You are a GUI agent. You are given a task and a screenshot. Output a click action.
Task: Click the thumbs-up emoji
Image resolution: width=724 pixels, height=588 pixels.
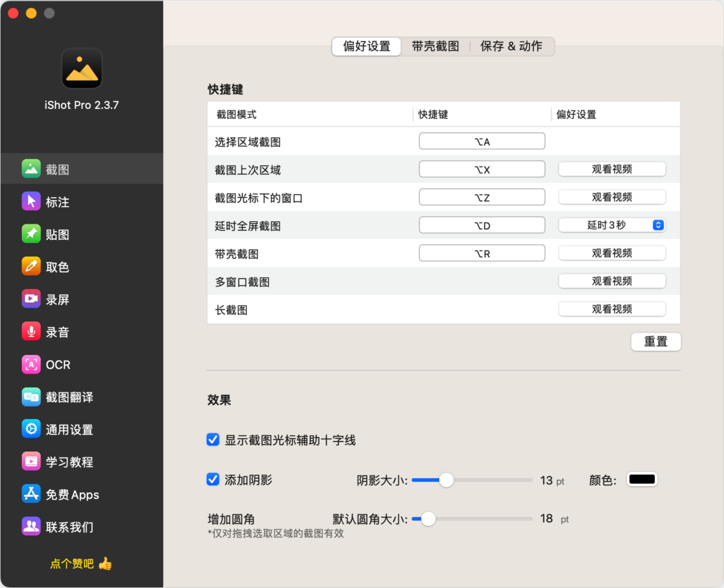(105, 564)
